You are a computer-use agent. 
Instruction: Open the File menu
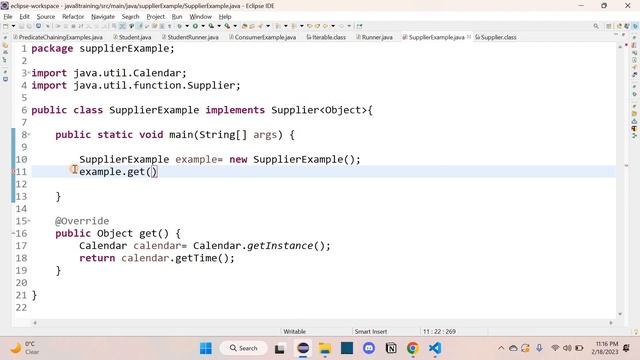pos(8,17)
